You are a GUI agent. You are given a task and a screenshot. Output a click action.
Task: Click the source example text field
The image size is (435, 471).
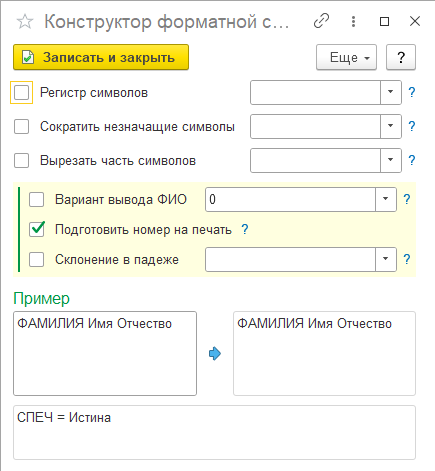[105, 353]
